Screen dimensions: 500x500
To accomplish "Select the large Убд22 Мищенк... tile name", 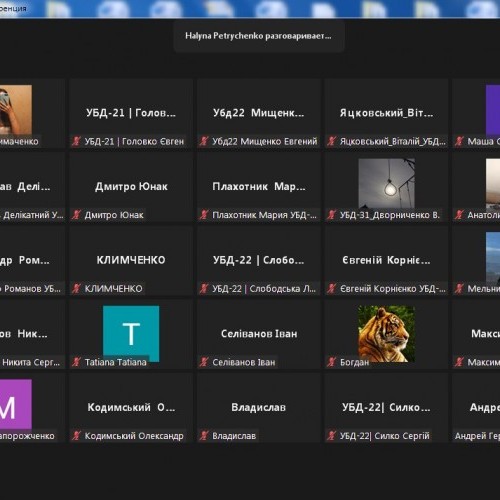I will click(259, 113).
